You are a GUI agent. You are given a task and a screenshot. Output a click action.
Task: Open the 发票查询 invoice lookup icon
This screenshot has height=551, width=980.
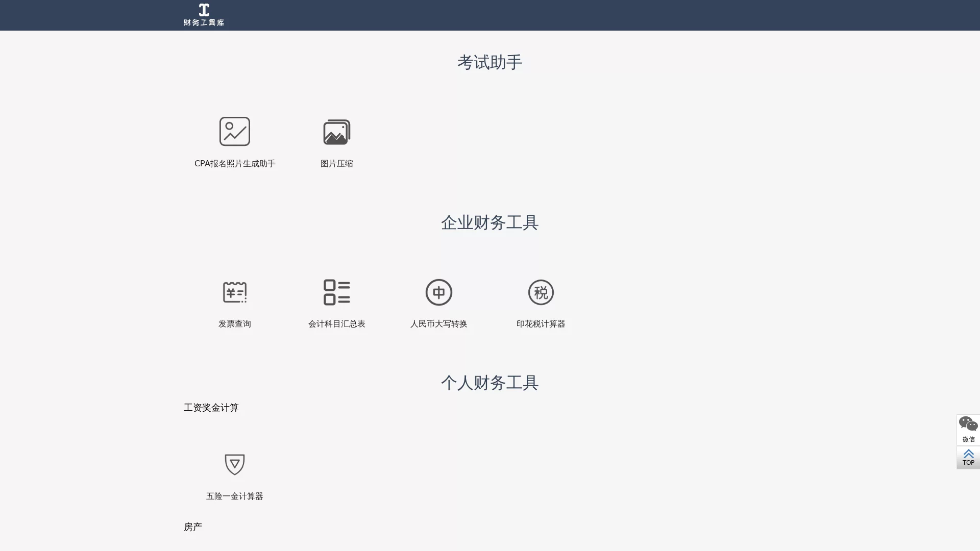(x=234, y=292)
